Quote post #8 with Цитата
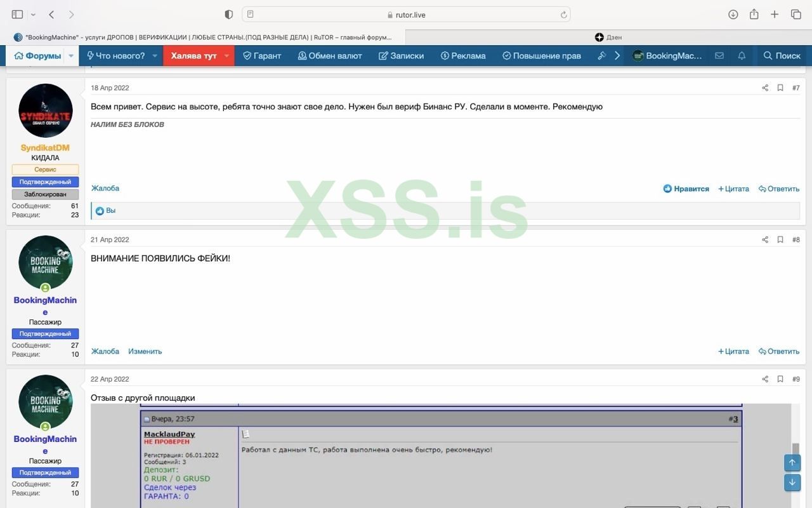Screen dimensions: 812x508 tap(733, 351)
